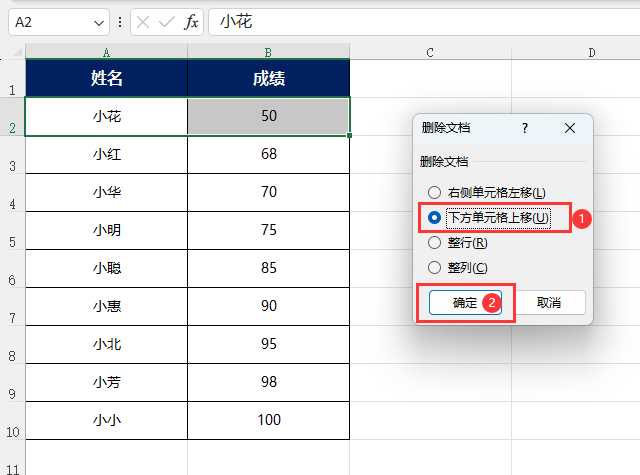
Task: Select 下方单元格上移(U) radio option
Action: pyautogui.click(x=434, y=218)
